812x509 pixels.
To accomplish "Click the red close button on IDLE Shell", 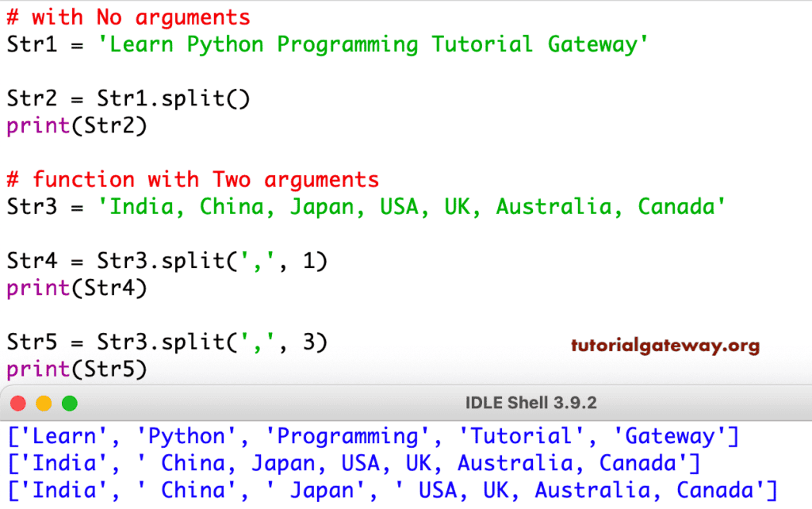I will [x=17, y=403].
